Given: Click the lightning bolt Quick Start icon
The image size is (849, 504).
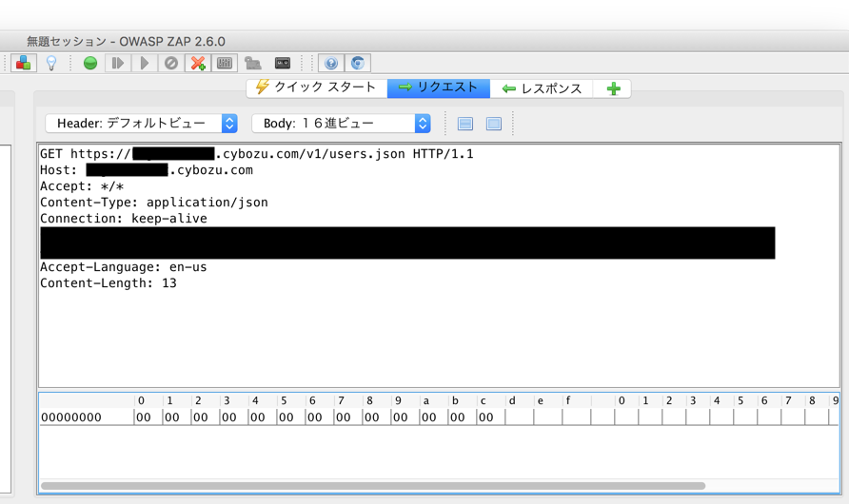Looking at the screenshot, I should point(262,87).
